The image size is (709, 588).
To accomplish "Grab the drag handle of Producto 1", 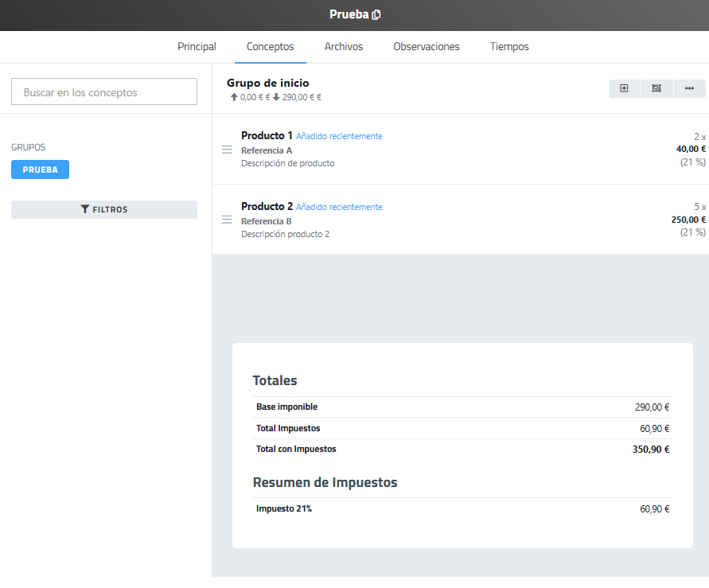I will [x=227, y=150].
